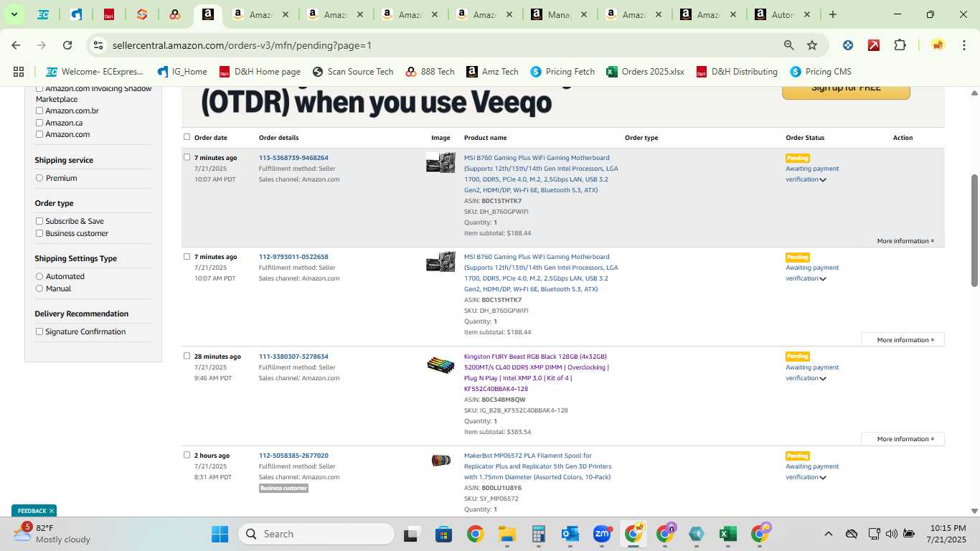
Task: Open Kingston FURY Beast RGB product link
Action: pos(536,372)
